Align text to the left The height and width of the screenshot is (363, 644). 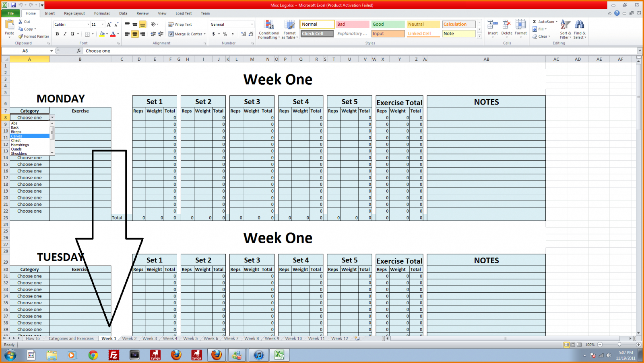(127, 34)
